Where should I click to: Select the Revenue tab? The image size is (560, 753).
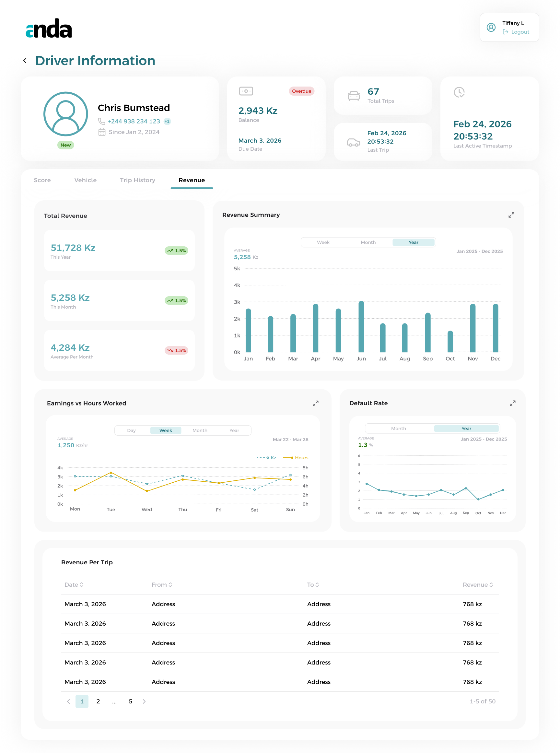pos(192,180)
